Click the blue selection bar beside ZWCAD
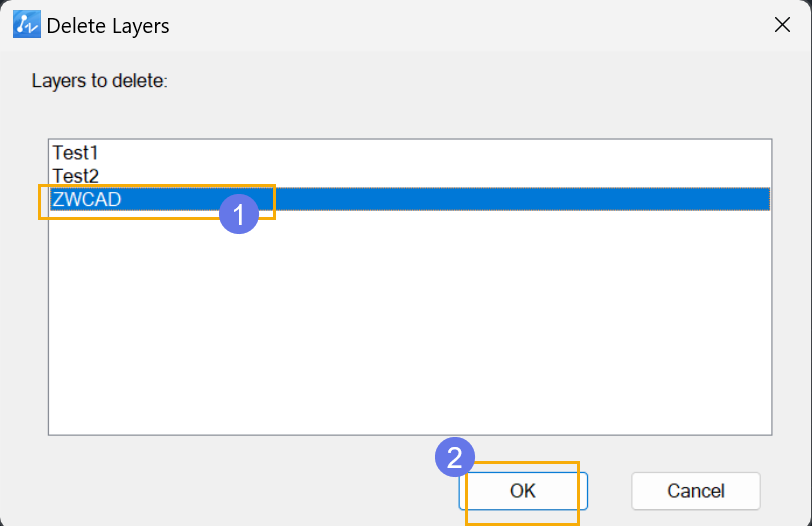This screenshot has height=526, width=812. click(518, 199)
